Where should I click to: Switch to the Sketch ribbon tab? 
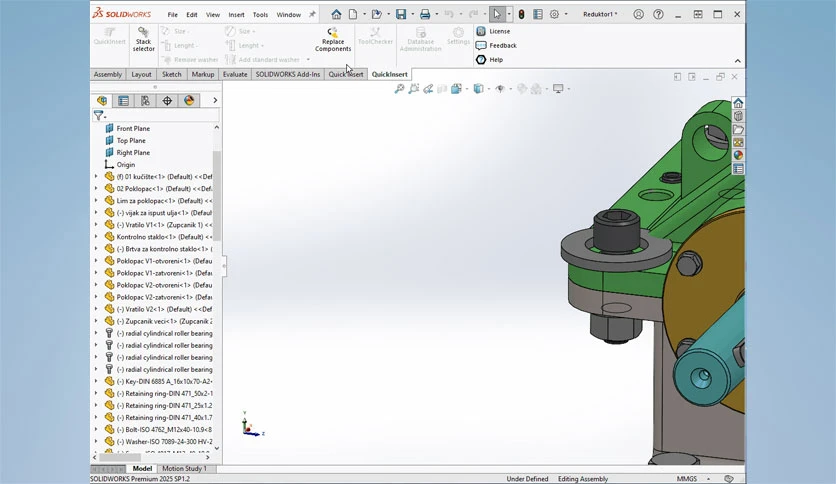click(172, 75)
